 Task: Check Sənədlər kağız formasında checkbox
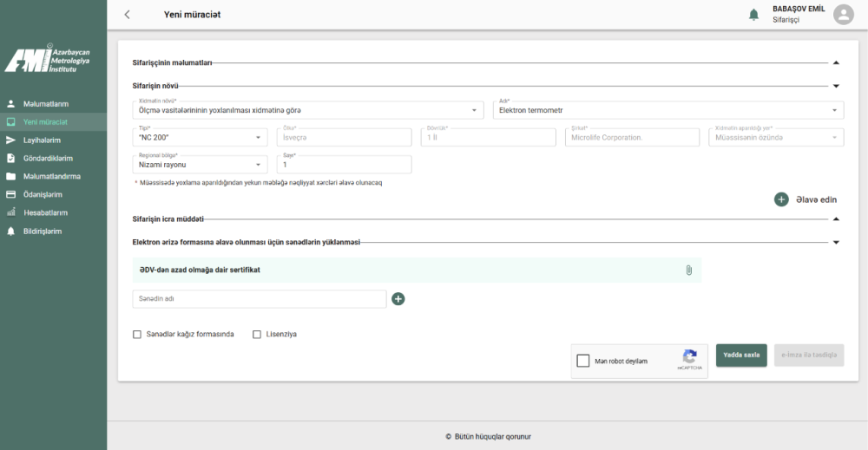pos(137,335)
